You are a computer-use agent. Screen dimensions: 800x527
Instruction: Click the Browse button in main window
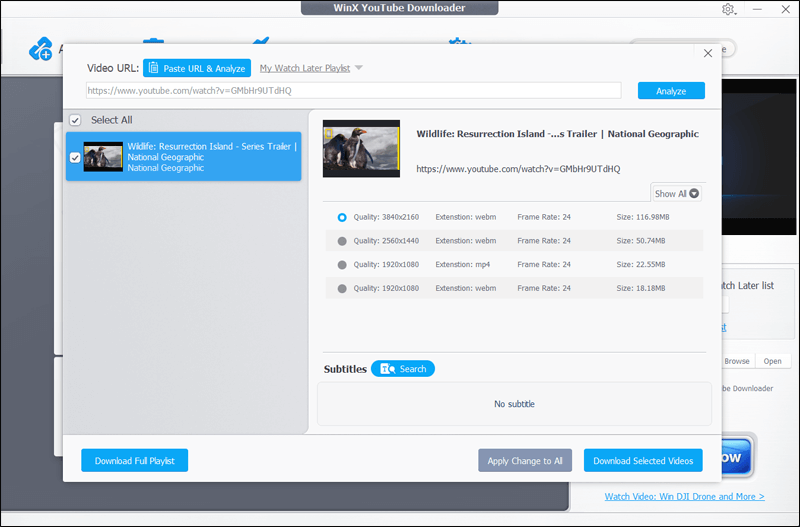(737, 361)
